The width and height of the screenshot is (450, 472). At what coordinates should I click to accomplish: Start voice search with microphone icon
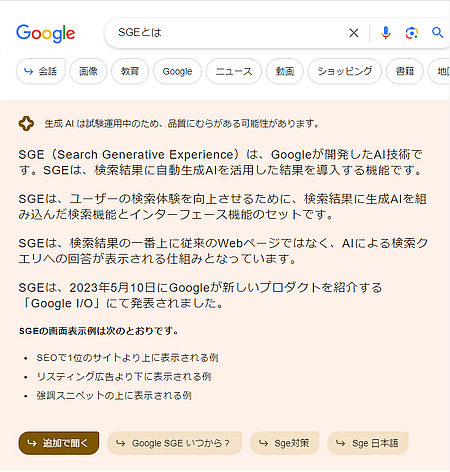click(386, 33)
